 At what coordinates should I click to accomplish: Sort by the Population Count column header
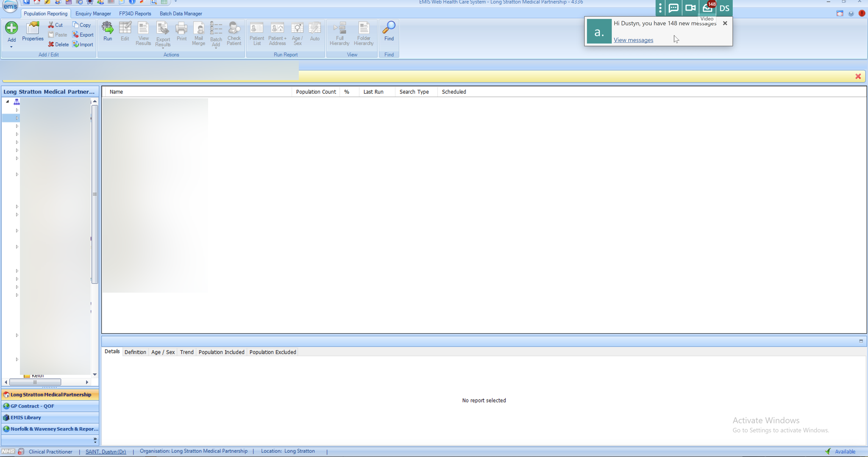pyautogui.click(x=316, y=92)
